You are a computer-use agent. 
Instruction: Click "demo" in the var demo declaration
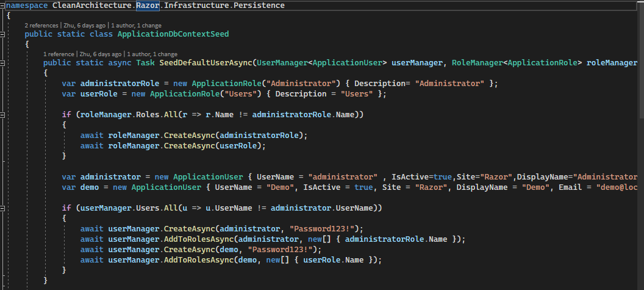coord(90,187)
